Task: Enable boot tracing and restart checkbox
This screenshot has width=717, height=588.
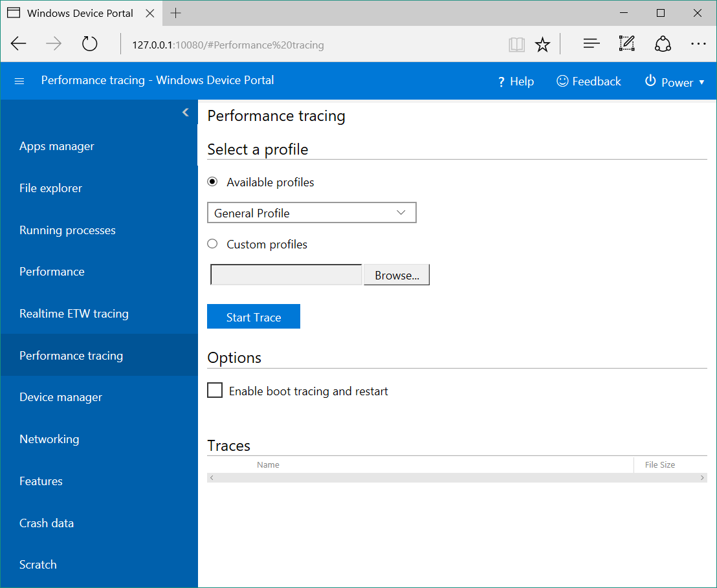Action: click(x=215, y=390)
